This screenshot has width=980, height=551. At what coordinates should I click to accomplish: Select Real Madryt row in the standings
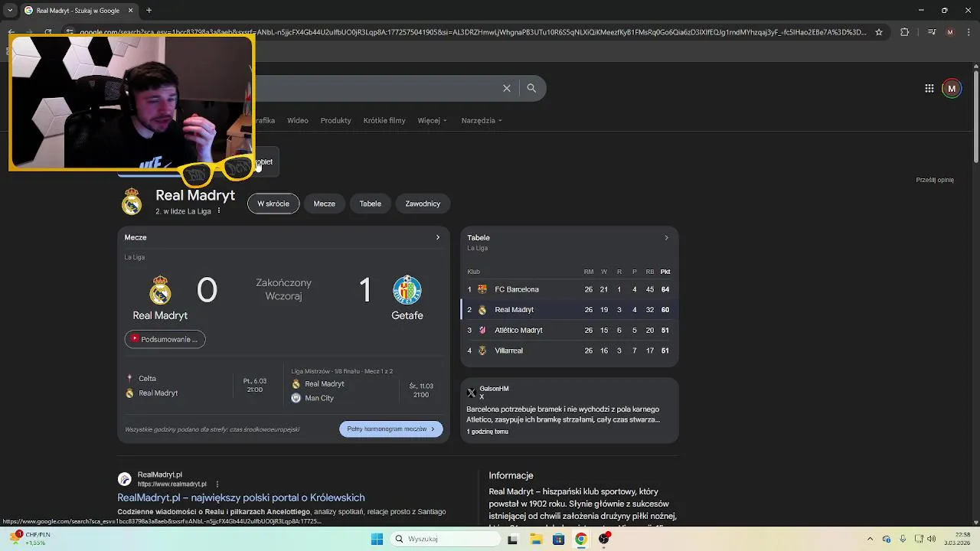click(x=569, y=310)
